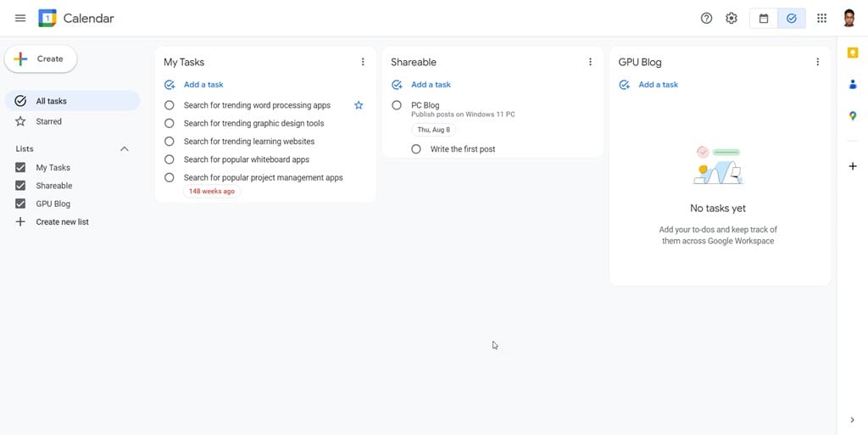
Task: Mark 'Write the first post' complete
Action: [x=416, y=149]
